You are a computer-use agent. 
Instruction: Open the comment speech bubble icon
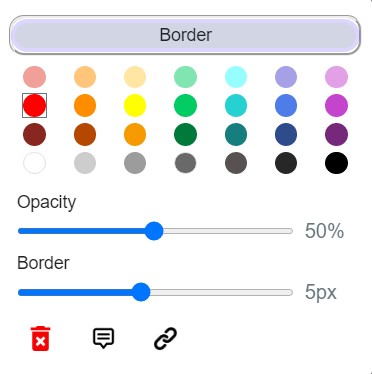(103, 338)
